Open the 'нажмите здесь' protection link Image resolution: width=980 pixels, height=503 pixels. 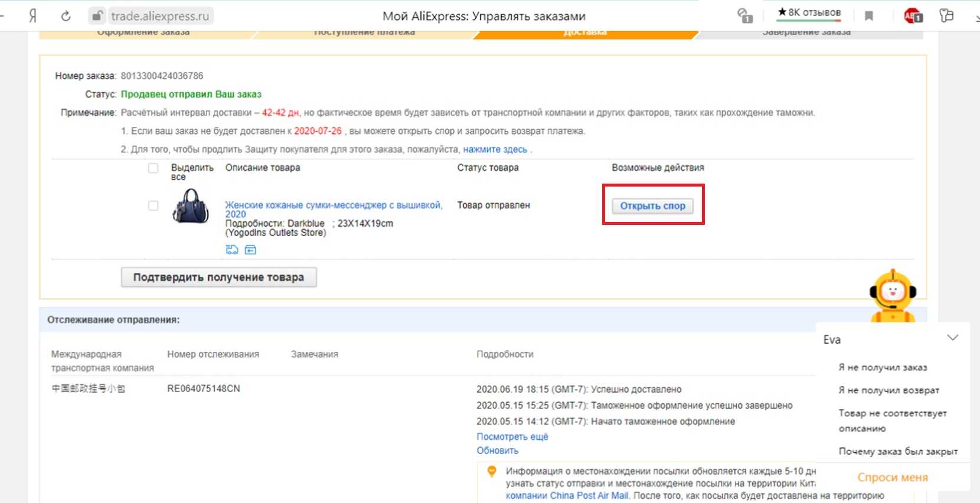tap(495, 149)
